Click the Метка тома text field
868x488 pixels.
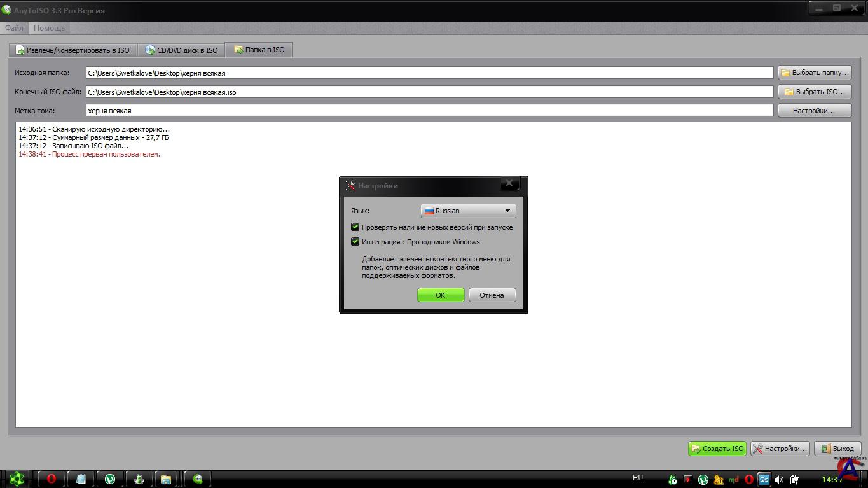coord(429,111)
